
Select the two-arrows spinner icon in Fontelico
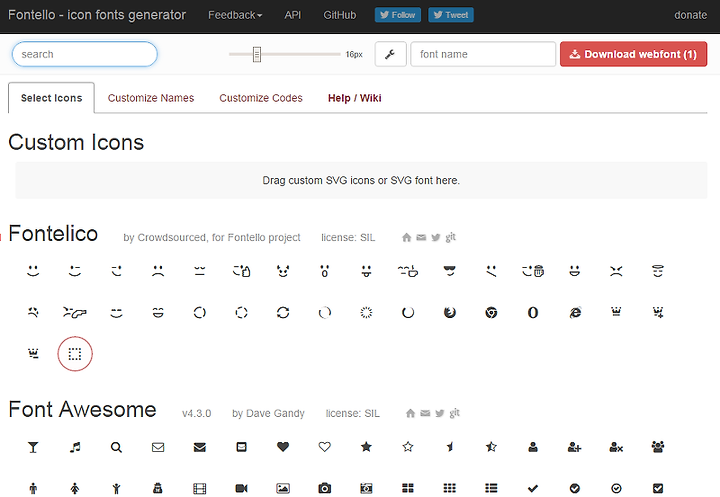(x=283, y=313)
